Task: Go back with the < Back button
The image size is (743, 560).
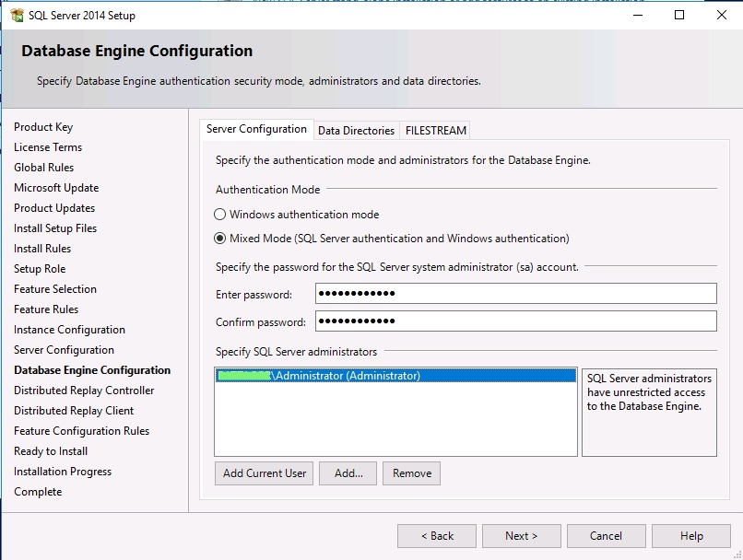Action: pyautogui.click(x=437, y=536)
